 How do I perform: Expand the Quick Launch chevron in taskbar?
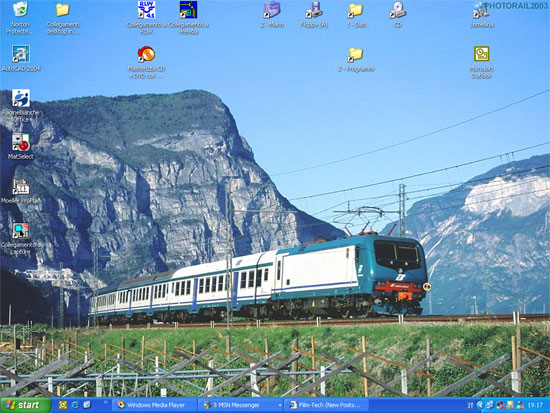click(106, 403)
